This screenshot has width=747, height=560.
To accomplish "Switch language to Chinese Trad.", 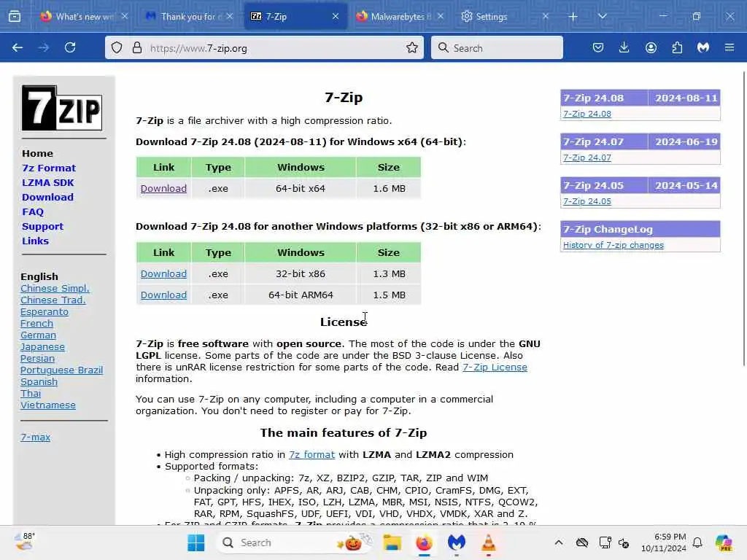I will (x=53, y=300).
